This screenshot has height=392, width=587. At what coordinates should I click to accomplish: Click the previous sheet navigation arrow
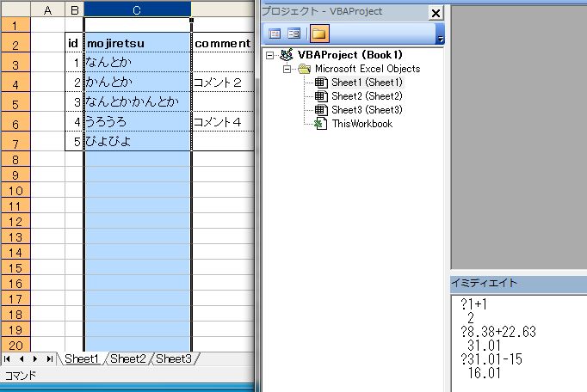(x=22, y=358)
